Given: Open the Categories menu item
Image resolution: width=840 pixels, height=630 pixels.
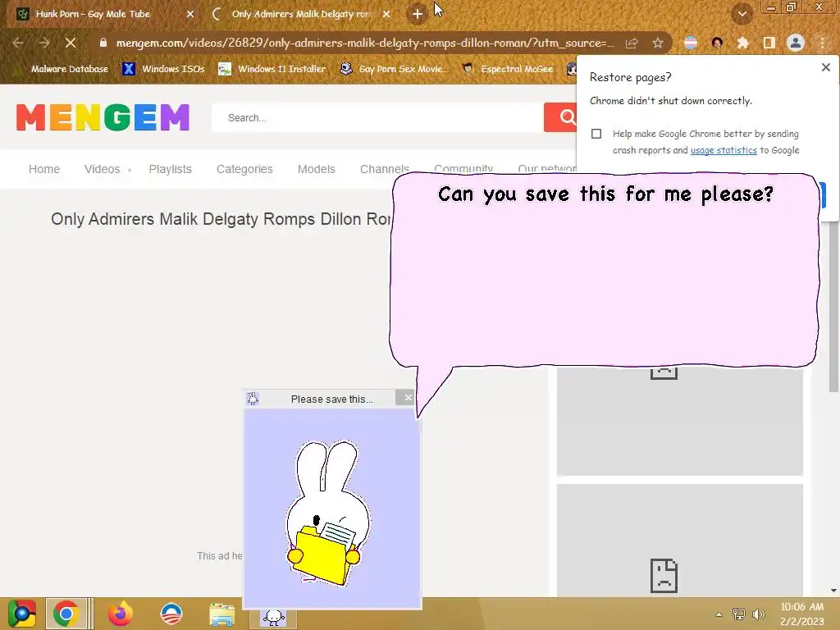Looking at the screenshot, I should point(244,169).
